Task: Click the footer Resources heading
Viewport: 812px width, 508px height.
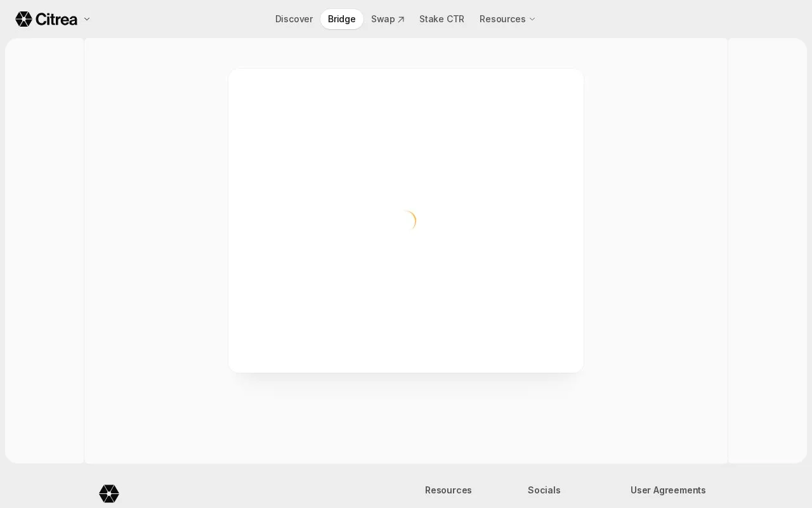Action: click(x=449, y=490)
